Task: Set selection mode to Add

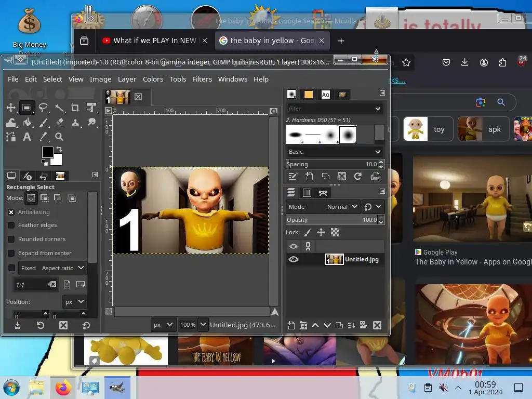Action: point(45,198)
